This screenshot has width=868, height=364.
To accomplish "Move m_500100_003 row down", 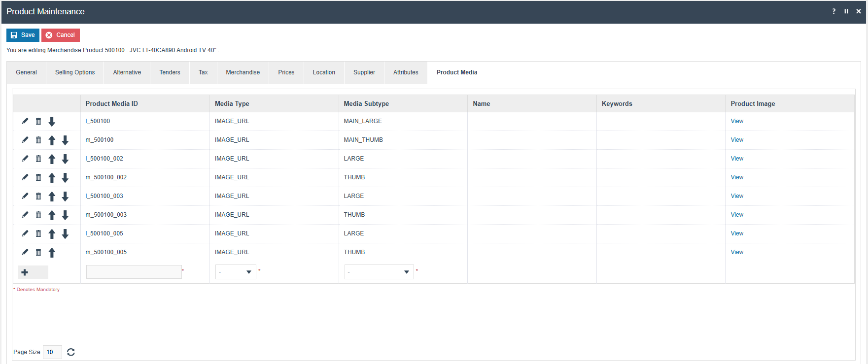I will pos(65,215).
